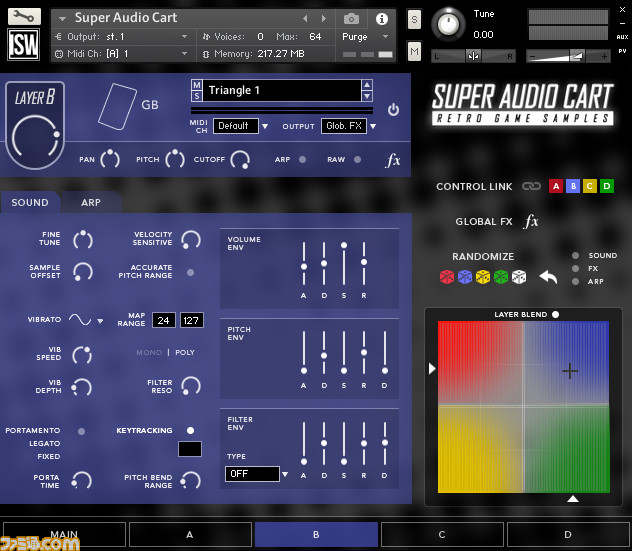Screen dimensions: 632x551
Task: Toggle Layer Blend indicator dot
Action: pos(555,314)
